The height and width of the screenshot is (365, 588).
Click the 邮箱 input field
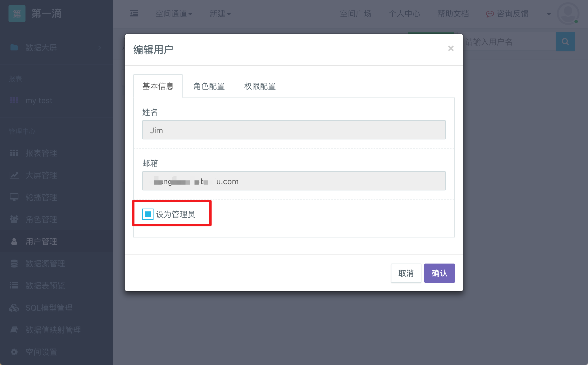(294, 181)
